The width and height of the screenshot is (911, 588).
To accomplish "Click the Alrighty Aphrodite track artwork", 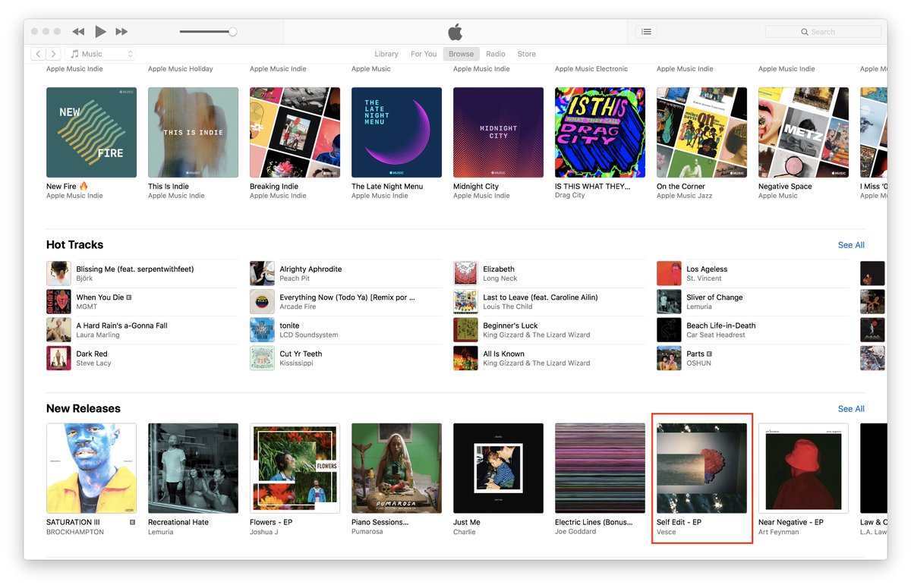I will (x=262, y=273).
